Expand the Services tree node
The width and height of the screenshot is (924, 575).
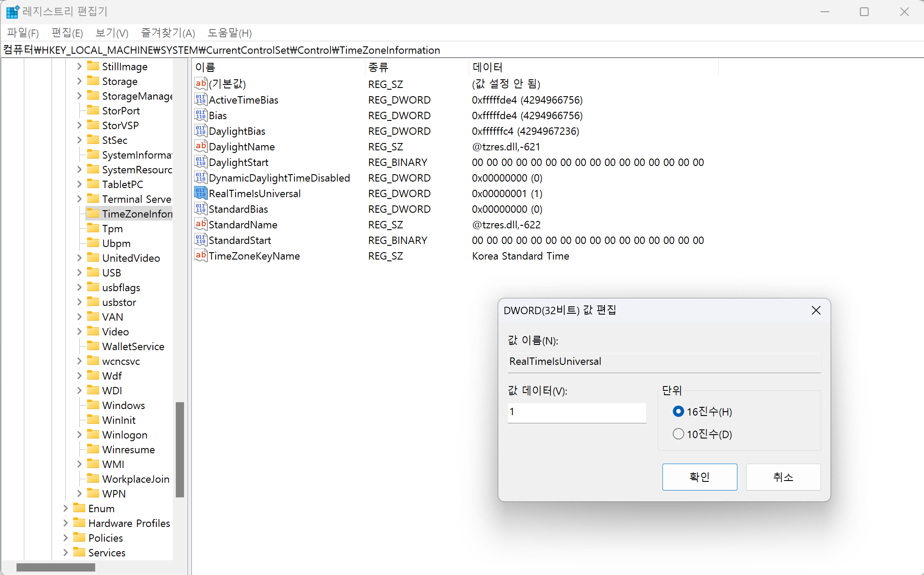click(65, 552)
